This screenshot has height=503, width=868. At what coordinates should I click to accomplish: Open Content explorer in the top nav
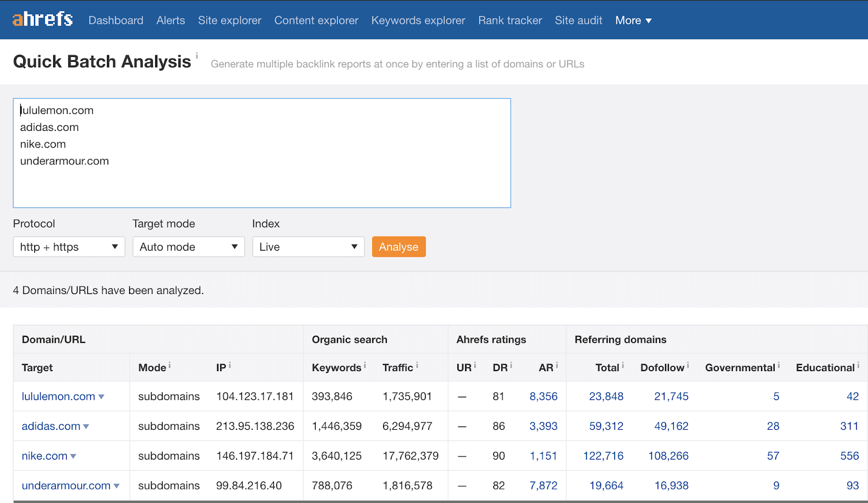coord(316,21)
